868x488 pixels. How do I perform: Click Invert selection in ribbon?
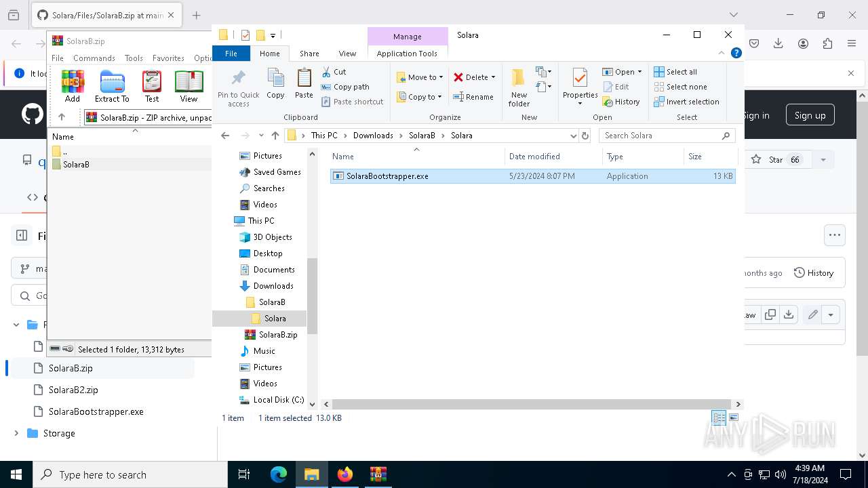pos(686,102)
